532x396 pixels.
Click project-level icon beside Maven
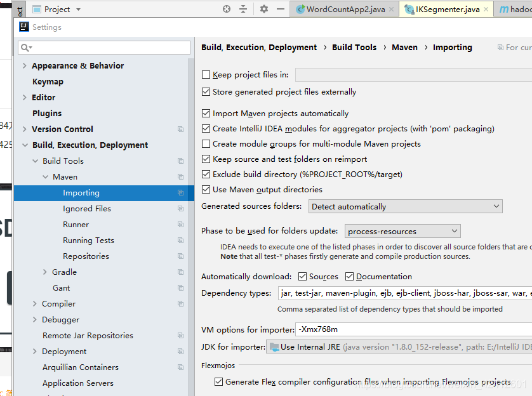180,177
